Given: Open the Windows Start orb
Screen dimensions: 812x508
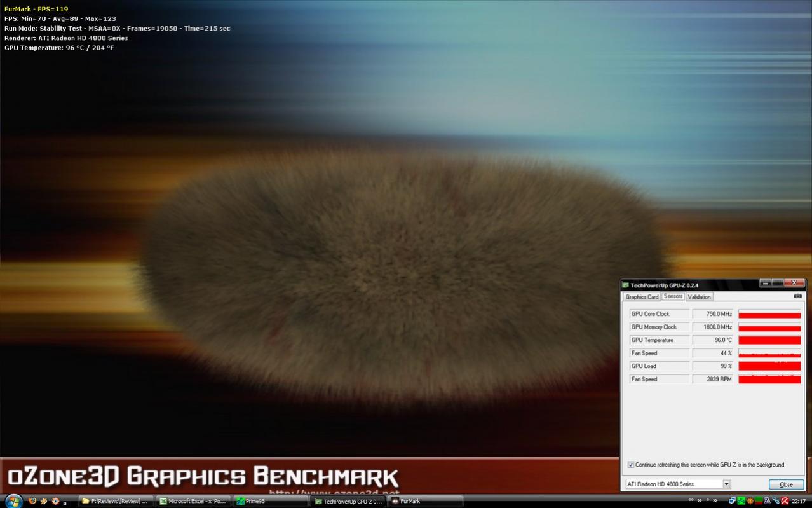Looking at the screenshot, I should 13,501.
